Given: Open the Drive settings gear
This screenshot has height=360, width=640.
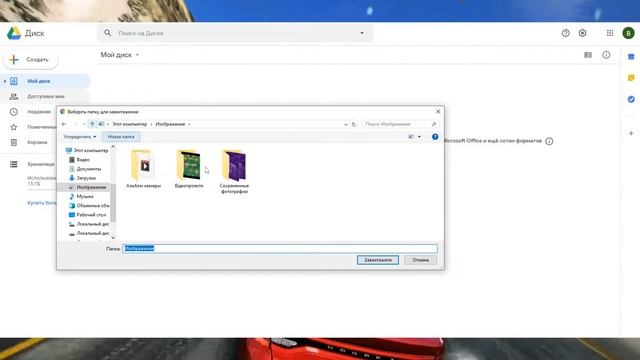Looking at the screenshot, I should pos(582,33).
